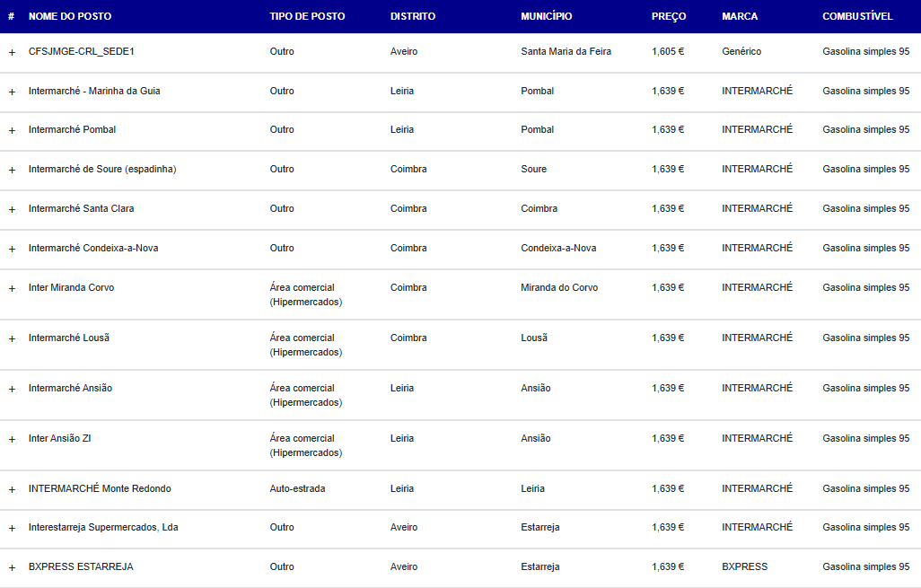Select station name Interestarreja Supermercados, Lda
Viewport: 921px width, 588px height.
[103, 528]
